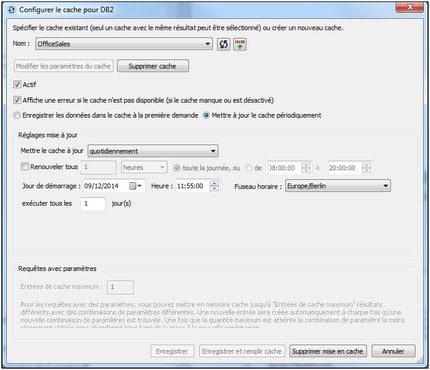The width and height of the screenshot is (430, 370).
Task: Click the dialog title bar icon
Action: pos(12,10)
